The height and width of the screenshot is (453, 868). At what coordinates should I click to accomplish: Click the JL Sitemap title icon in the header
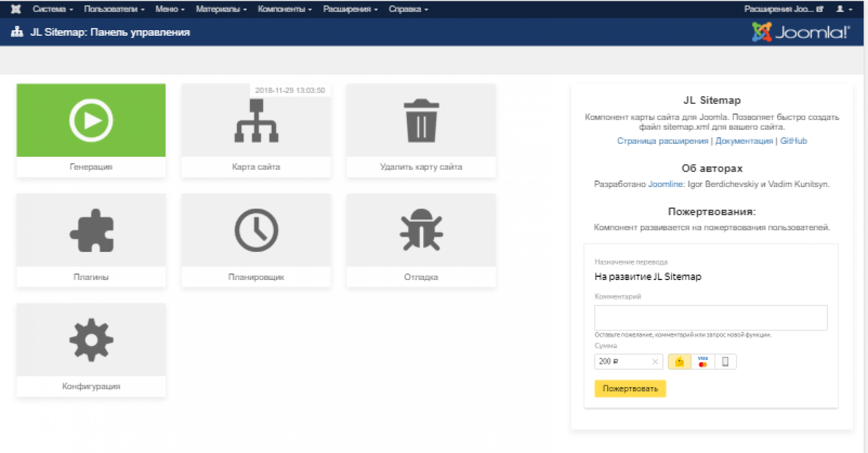click(17, 32)
